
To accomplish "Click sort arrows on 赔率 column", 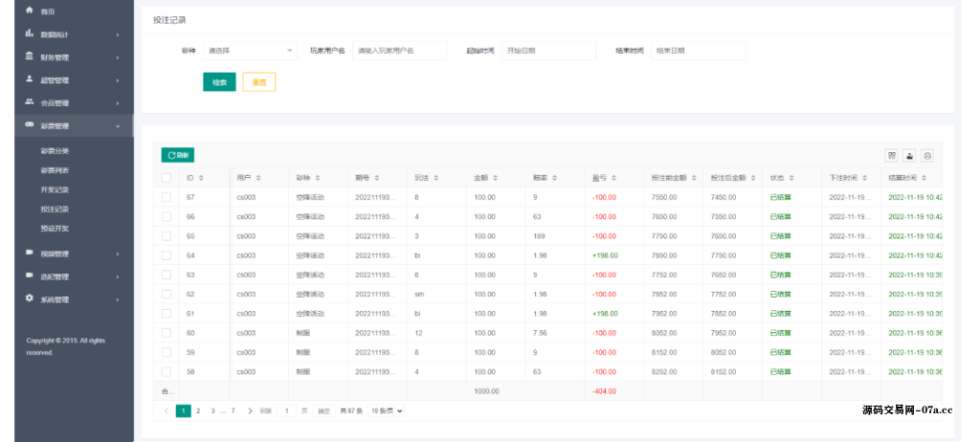I will [555, 178].
